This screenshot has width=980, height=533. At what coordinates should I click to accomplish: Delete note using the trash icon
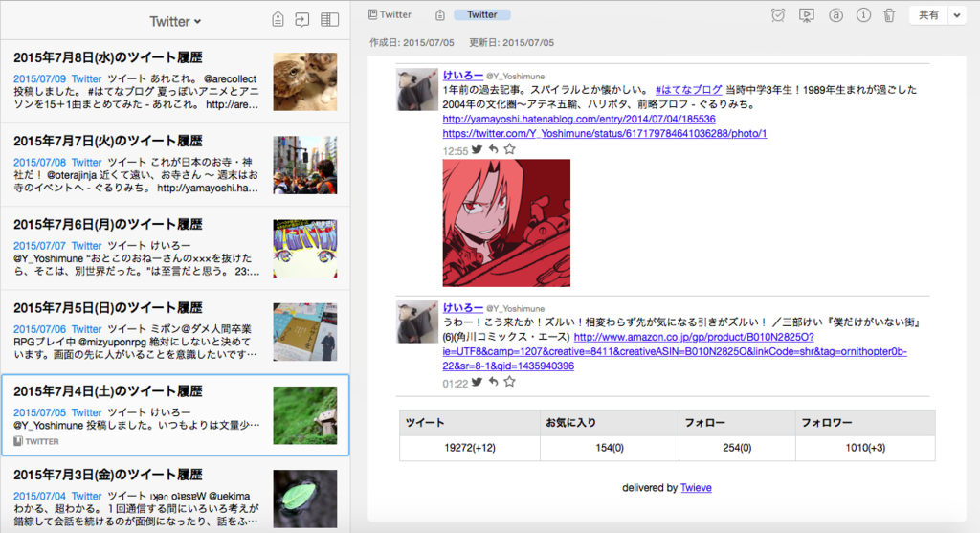click(x=889, y=15)
